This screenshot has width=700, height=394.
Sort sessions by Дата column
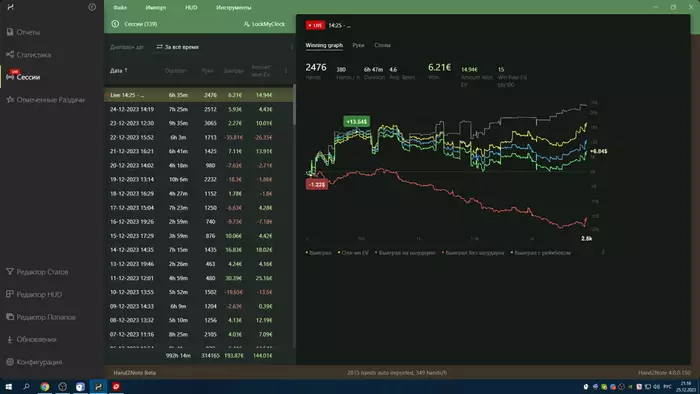click(119, 71)
